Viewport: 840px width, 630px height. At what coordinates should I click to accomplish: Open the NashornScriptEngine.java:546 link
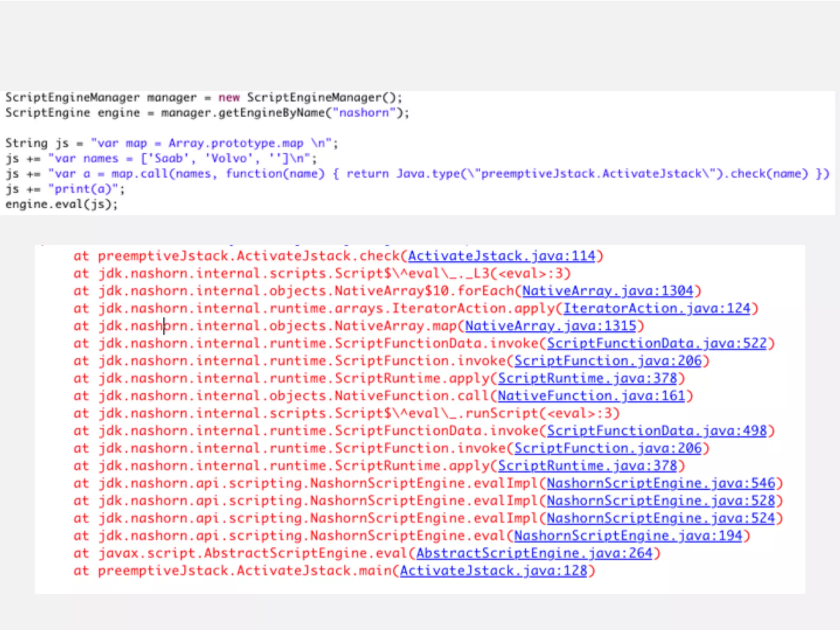661,484
